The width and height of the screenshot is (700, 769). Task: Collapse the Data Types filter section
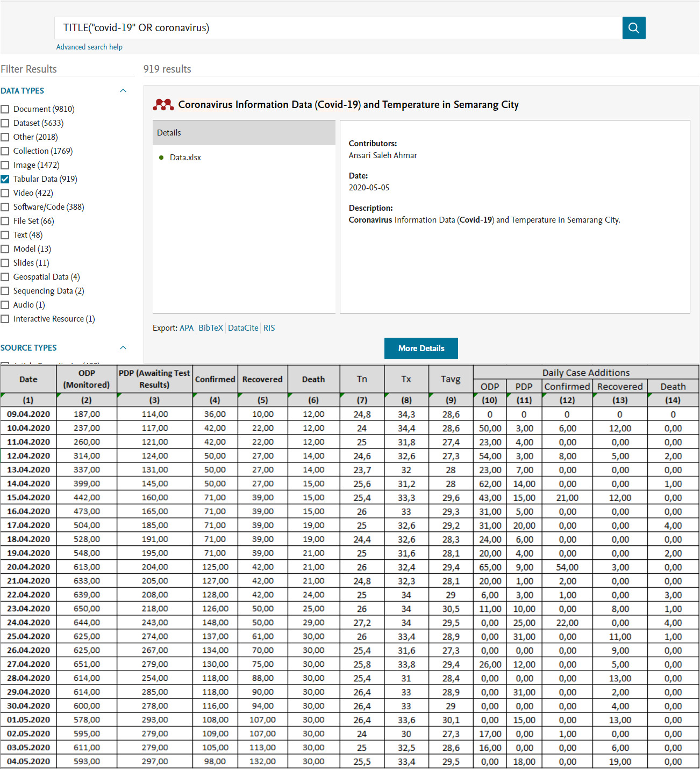tap(123, 91)
